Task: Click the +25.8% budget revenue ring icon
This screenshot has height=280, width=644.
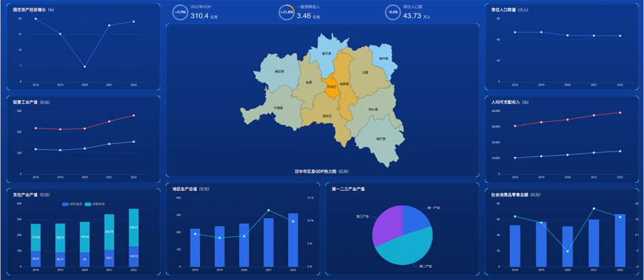Action: click(287, 12)
